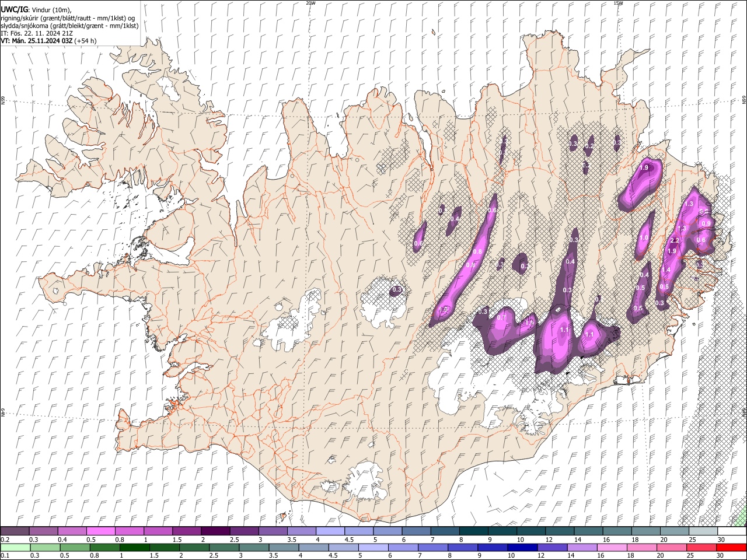Image resolution: width=747 pixels, height=560 pixels.
Task: Click the 'IT: Fös. 22. 11. 2024 21Z' line
Action: pyautogui.click(x=37, y=33)
